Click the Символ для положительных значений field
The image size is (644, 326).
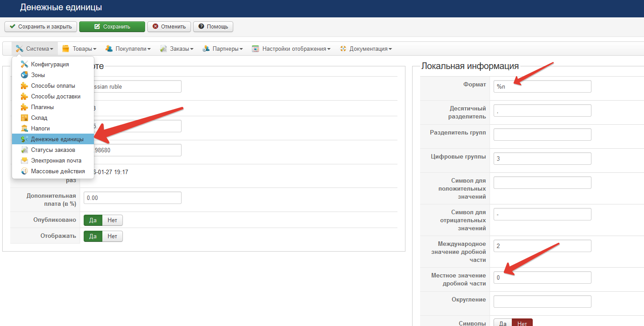tap(543, 183)
